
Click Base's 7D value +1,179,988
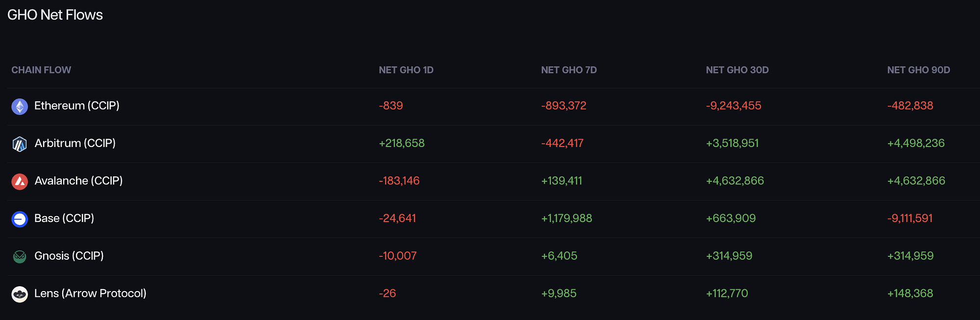(x=566, y=218)
